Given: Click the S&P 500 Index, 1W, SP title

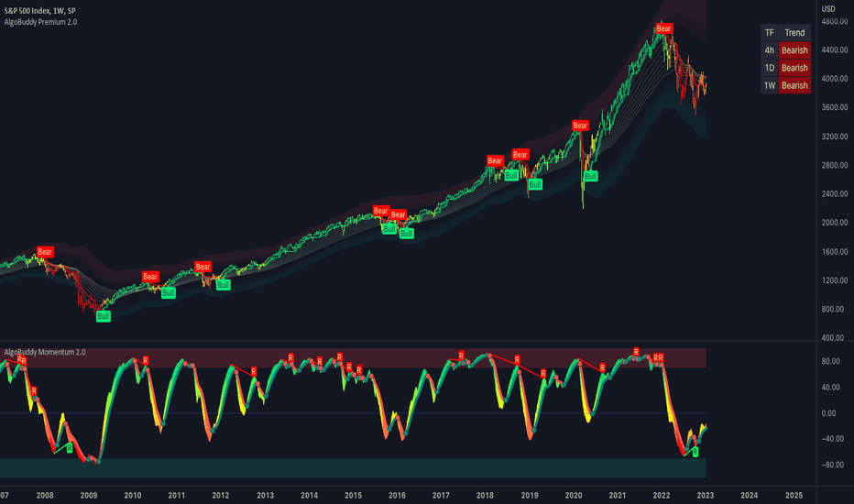Looking at the screenshot, I should [x=39, y=10].
